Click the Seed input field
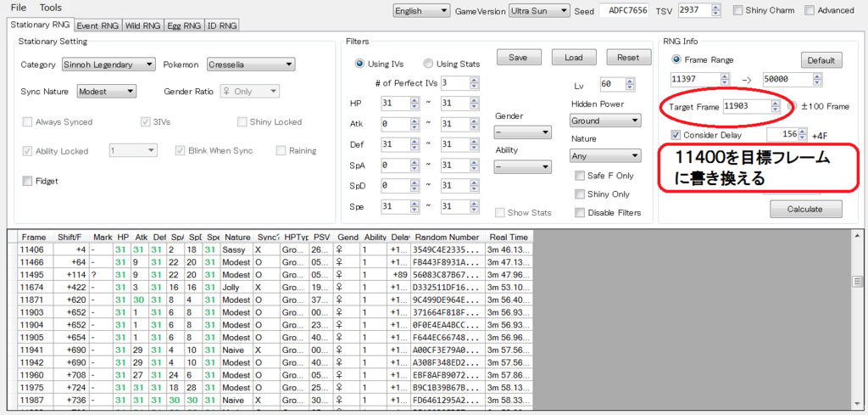 [625, 10]
